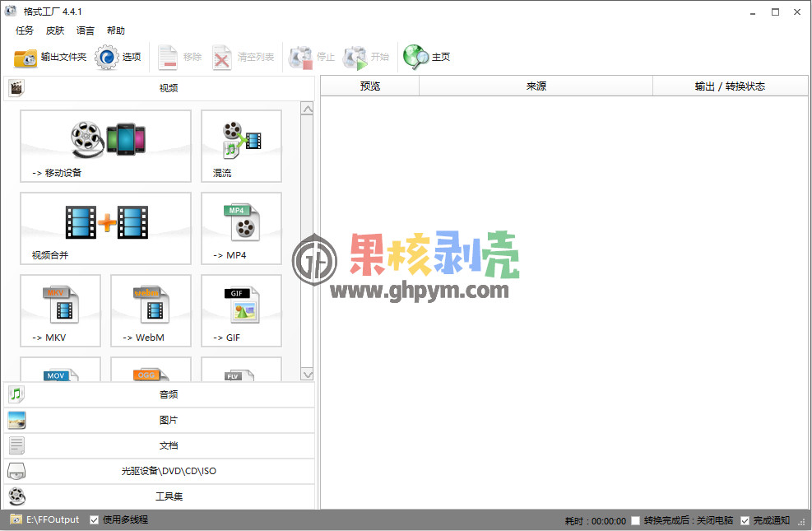Expand the 视频 video category
Screen dimensions: 812x531
click(x=159, y=88)
